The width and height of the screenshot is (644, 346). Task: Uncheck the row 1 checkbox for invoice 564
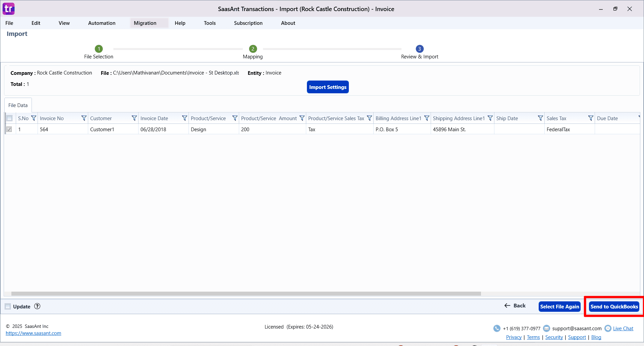tap(9, 129)
